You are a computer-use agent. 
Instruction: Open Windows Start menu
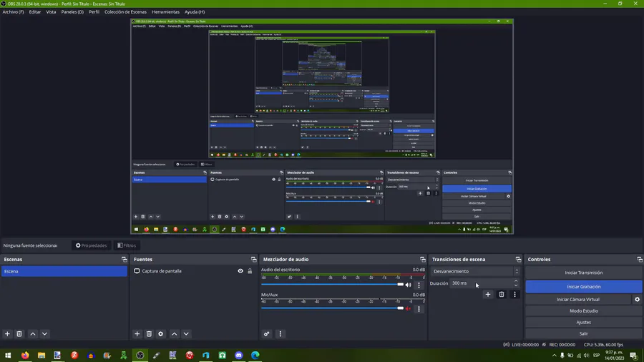(8, 355)
